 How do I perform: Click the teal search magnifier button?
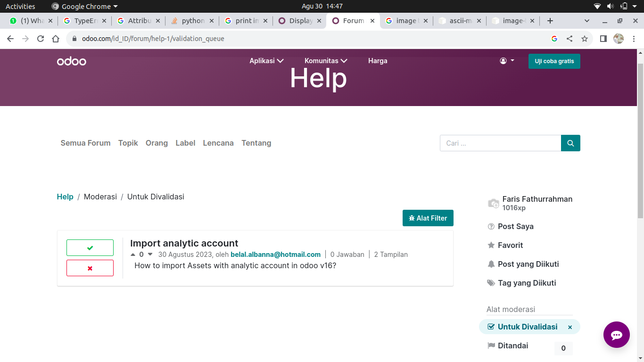(x=570, y=143)
